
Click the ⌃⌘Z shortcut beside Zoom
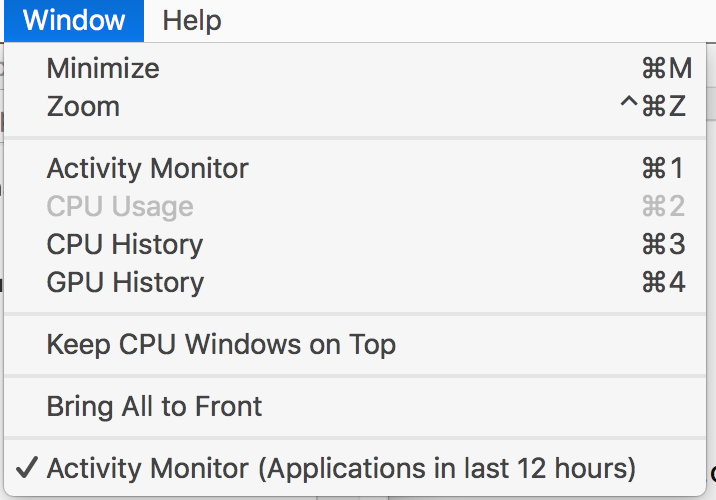pyautogui.click(x=654, y=106)
